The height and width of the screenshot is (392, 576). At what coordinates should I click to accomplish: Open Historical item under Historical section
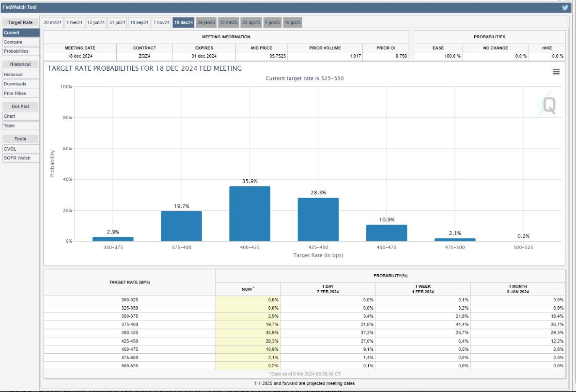pos(20,75)
